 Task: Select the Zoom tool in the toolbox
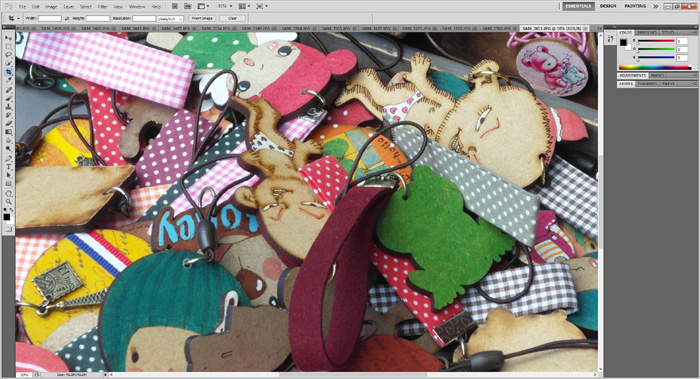point(8,202)
